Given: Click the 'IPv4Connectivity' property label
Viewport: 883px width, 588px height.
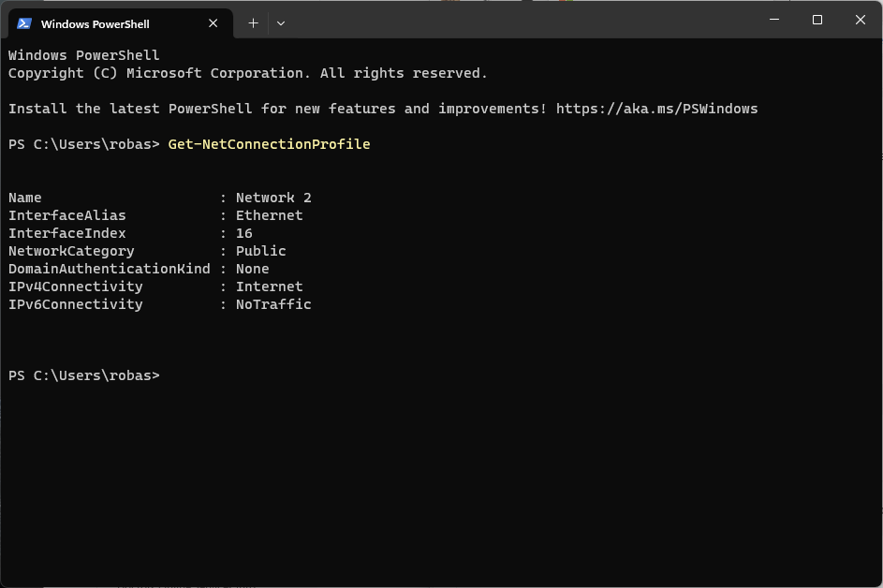Looking at the screenshot, I should click(x=76, y=287).
